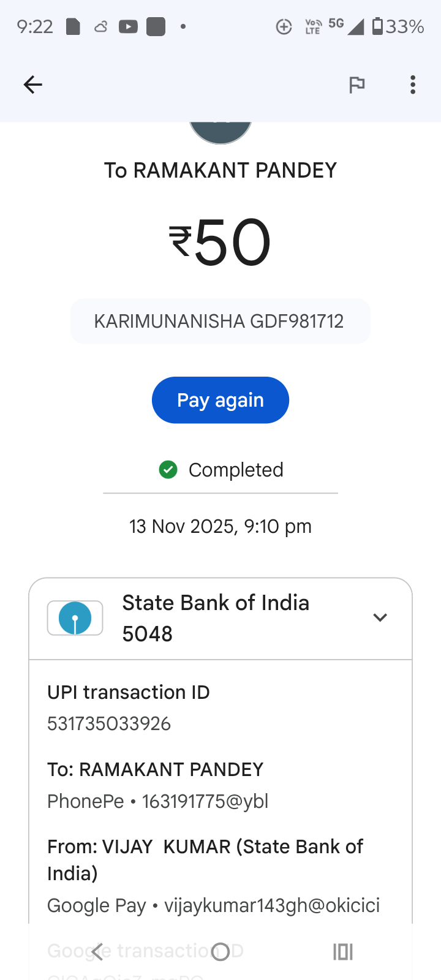Tap the YouTube notification icon in status bar
The width and height of the screenshot is (441, 980).
click(128, 27)
